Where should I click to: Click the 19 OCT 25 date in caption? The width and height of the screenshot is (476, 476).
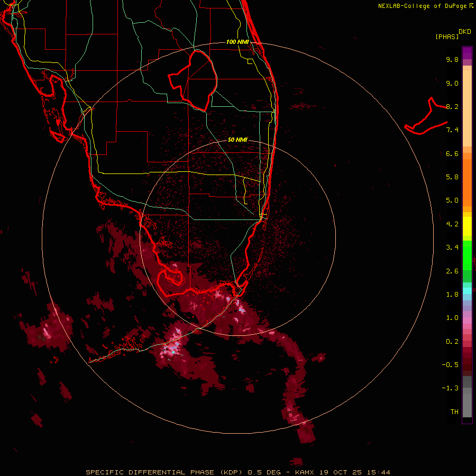(x=341, y=472)
